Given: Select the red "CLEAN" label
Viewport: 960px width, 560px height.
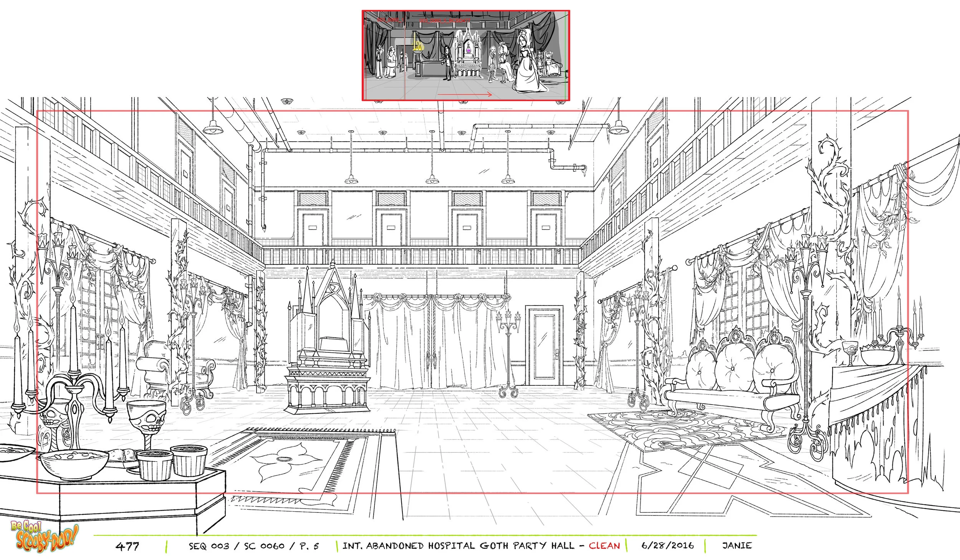Looking at the screenshot, I should coord(604,546).
